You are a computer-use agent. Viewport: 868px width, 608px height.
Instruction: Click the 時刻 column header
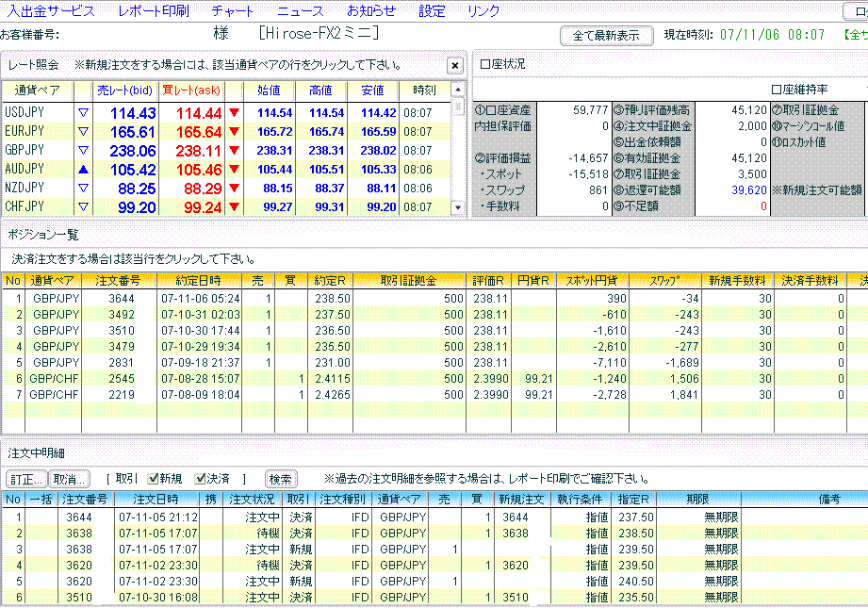coord(425,90)
